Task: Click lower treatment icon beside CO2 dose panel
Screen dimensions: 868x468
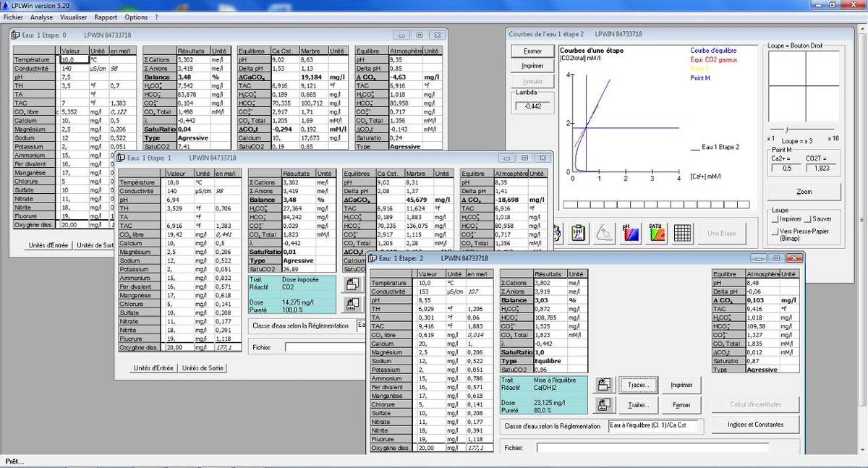Action: tap(353, 304)
